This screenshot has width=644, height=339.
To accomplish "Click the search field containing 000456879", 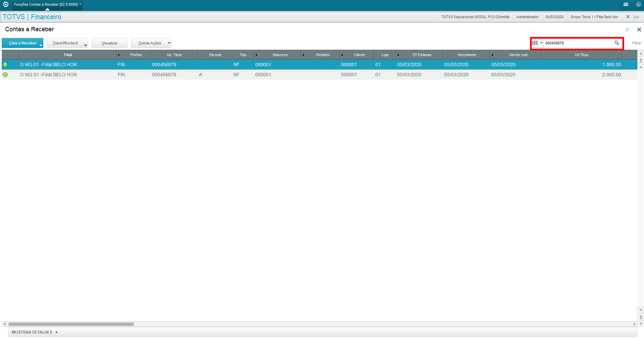I will [578, 43].
